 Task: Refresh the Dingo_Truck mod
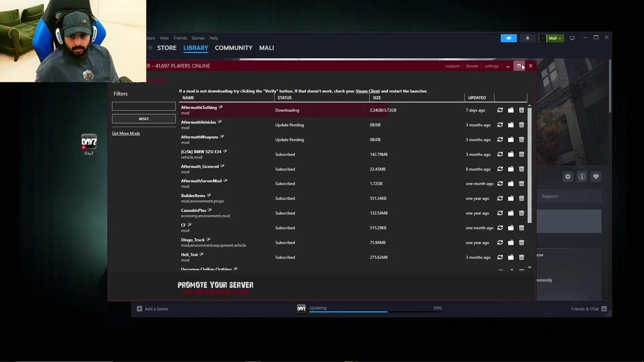pyautogui.click(x=500, y=242)
